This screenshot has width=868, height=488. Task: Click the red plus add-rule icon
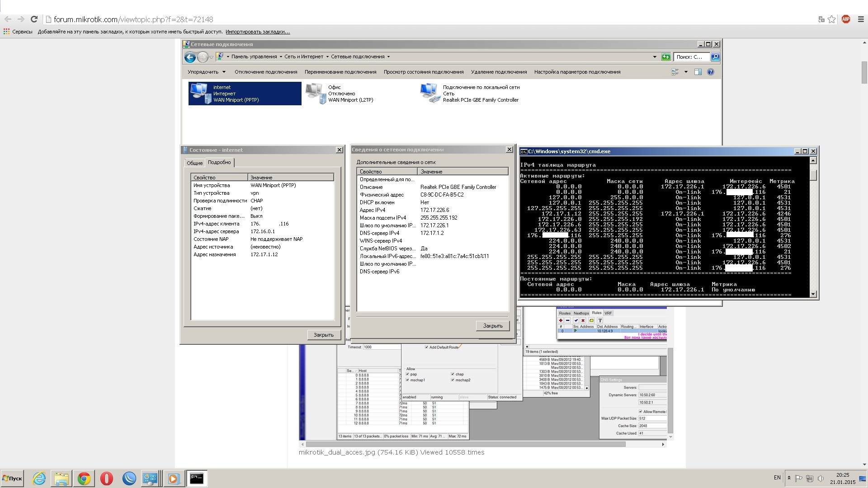pos(561,320)
